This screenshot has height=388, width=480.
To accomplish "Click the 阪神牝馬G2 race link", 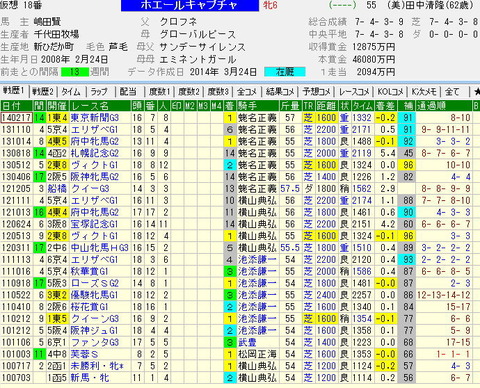I will coord(95,177).
